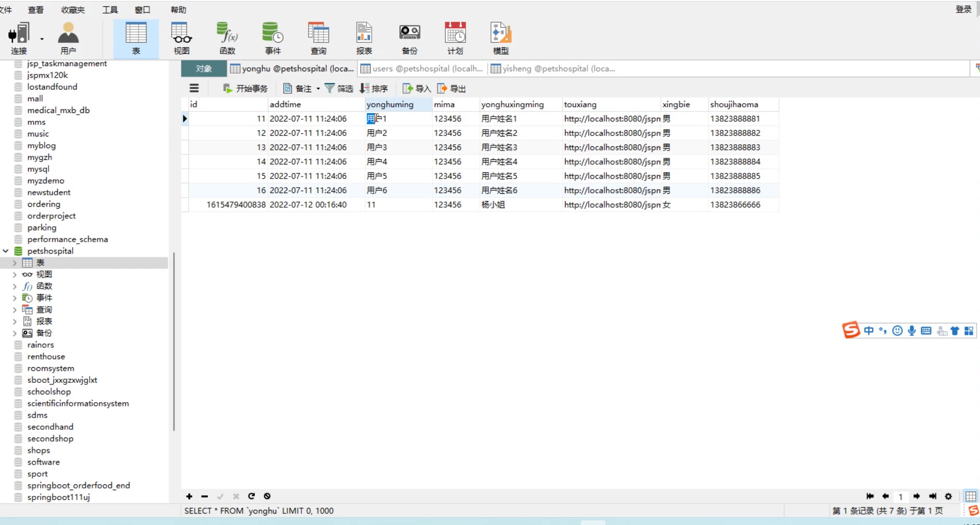
Task: Open the 计划 (Schedule) toolbar icon
Action: pyautogui.click(x=455, y=39)
